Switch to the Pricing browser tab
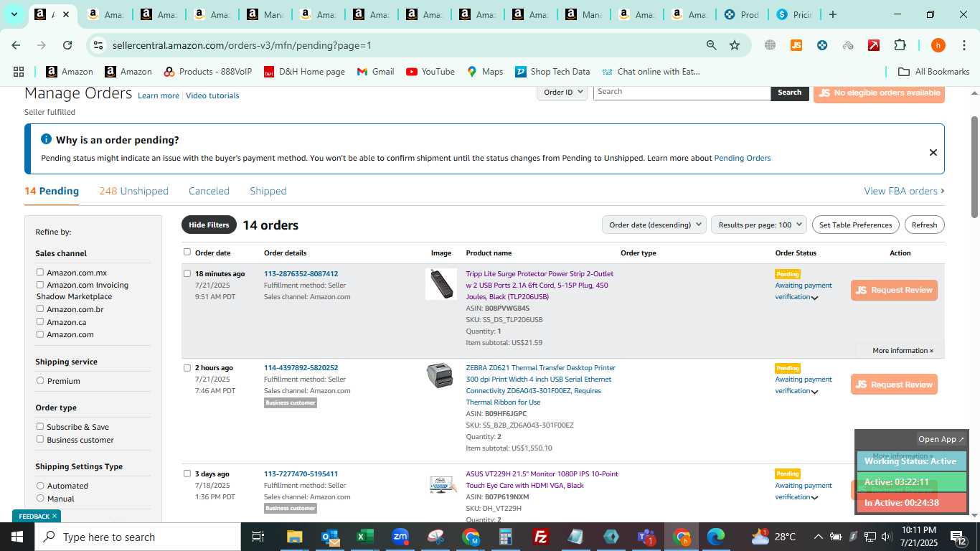Image resolution: width=980 pixels, height=551 pixels. tap(793, 14)
